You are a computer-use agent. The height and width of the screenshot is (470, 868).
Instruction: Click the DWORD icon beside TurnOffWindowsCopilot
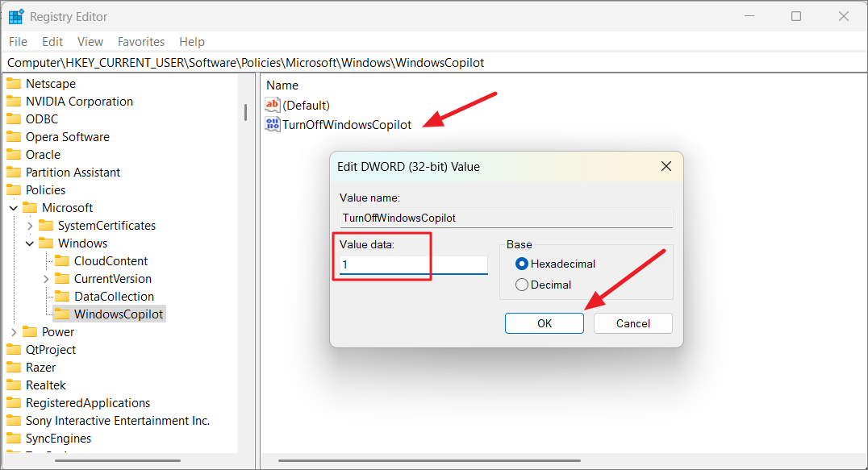pyautogui.click(x=272, y=123)
